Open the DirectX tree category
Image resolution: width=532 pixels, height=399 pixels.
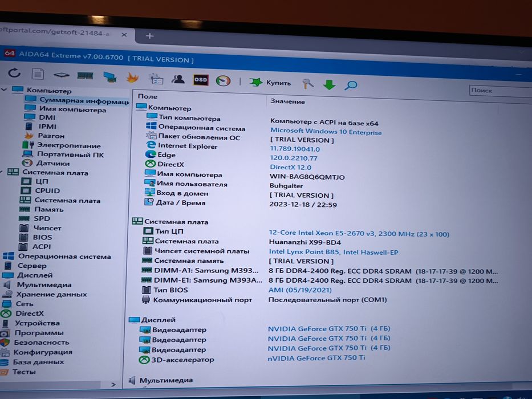(x=22, y=313)
